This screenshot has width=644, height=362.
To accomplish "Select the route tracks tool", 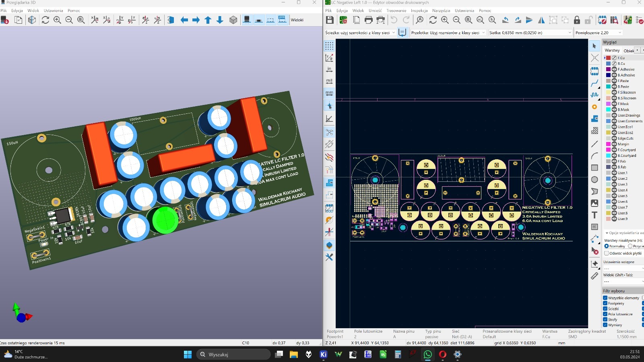I will [594, 83].
